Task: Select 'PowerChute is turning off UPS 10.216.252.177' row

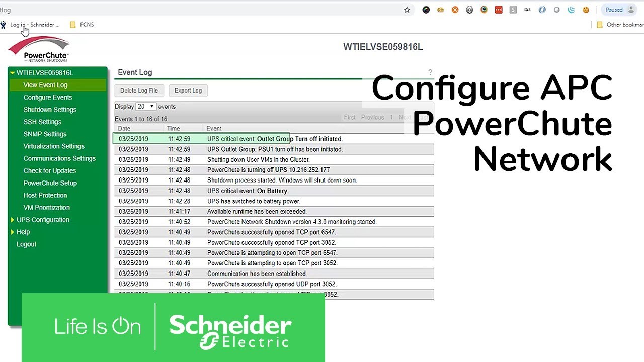Action: pos(274,170)
